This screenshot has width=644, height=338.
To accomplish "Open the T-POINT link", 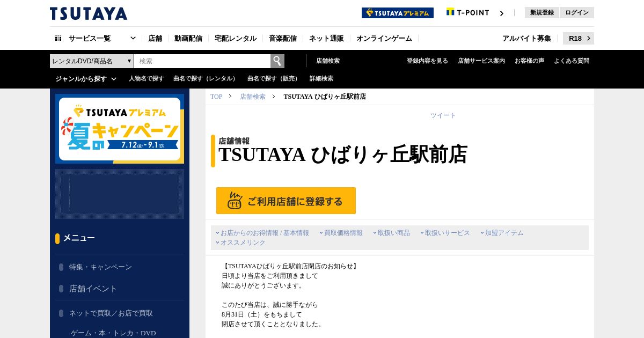I will [x=467, y=12].
